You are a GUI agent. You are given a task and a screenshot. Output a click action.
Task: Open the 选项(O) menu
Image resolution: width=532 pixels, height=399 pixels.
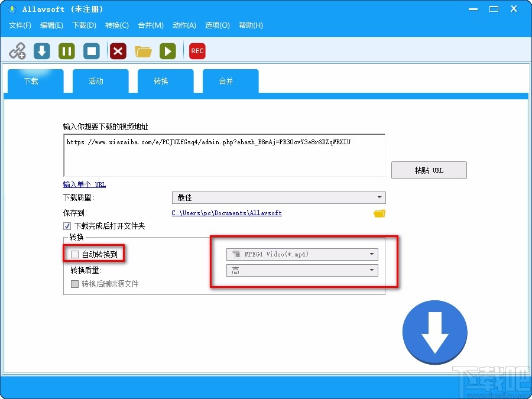click(x=216, y=25)
